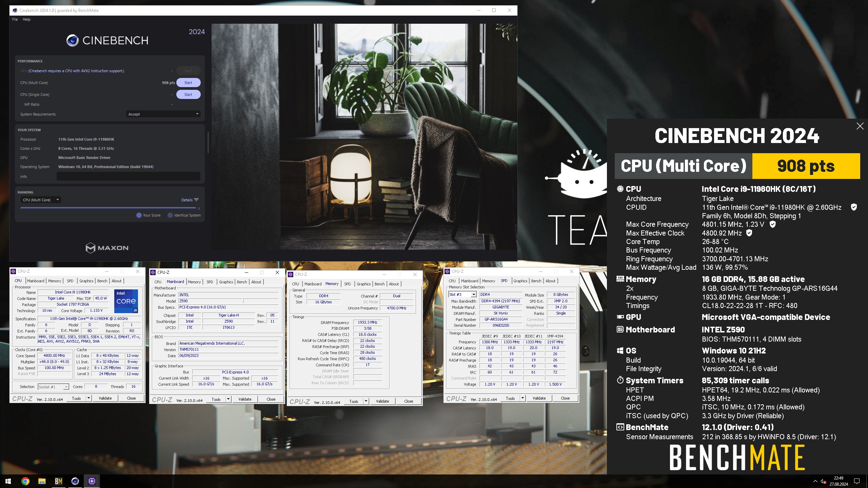Open Google Chrome from taskbar
This screenshot has width=868, height=488.
pos(25,481)
